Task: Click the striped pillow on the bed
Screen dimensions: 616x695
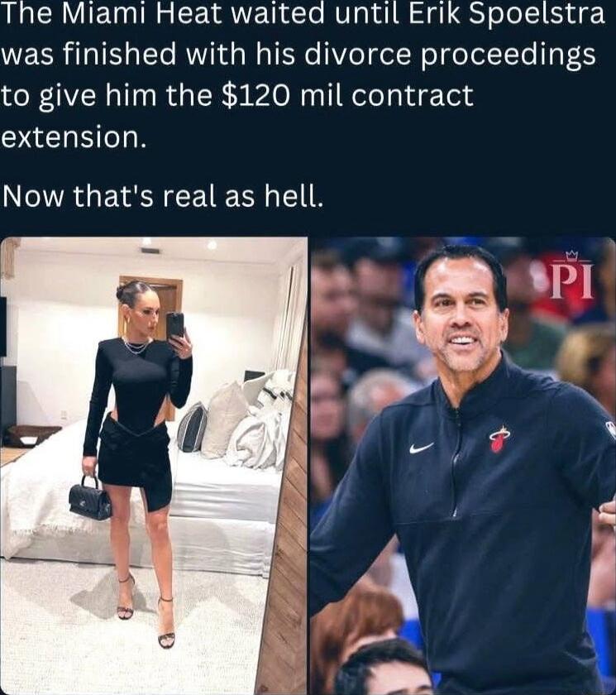Action: 193,427
